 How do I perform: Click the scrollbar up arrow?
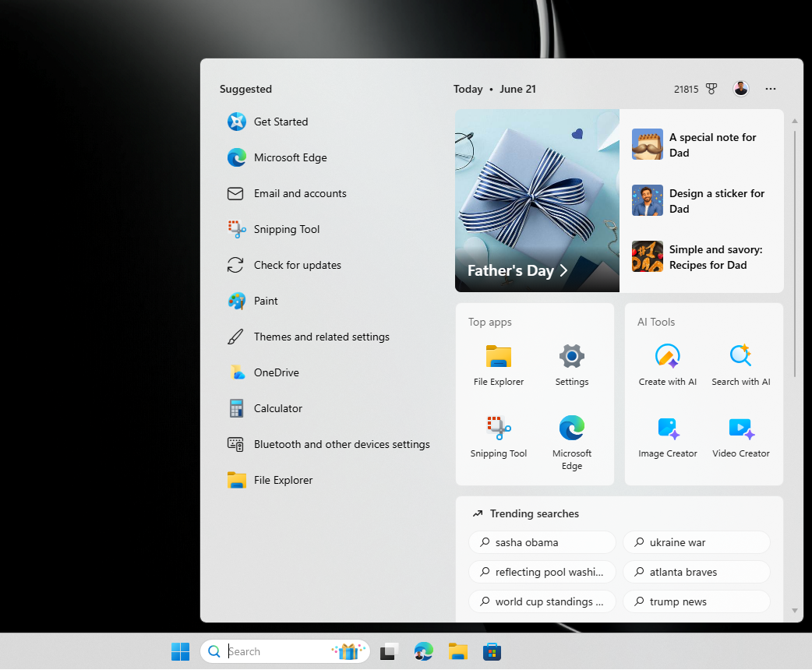coord(794,122)
